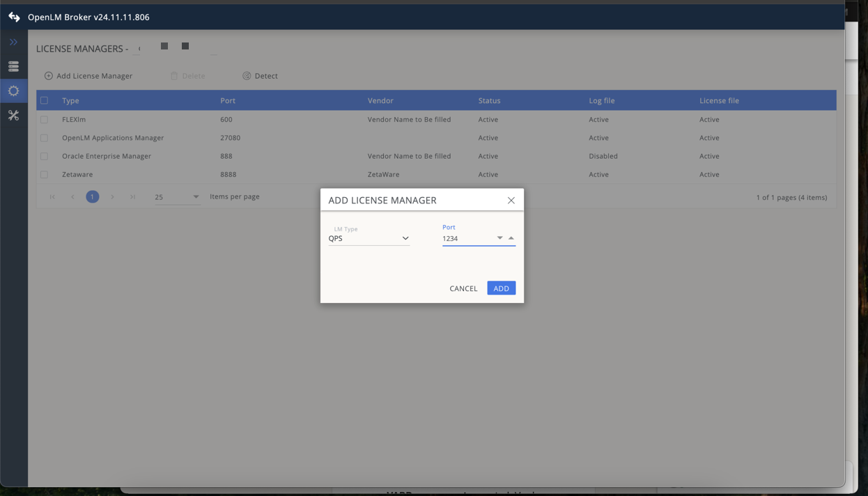Check the FLEXlm row checkbox
Viewport: 868px width, 496px height.
44,119
